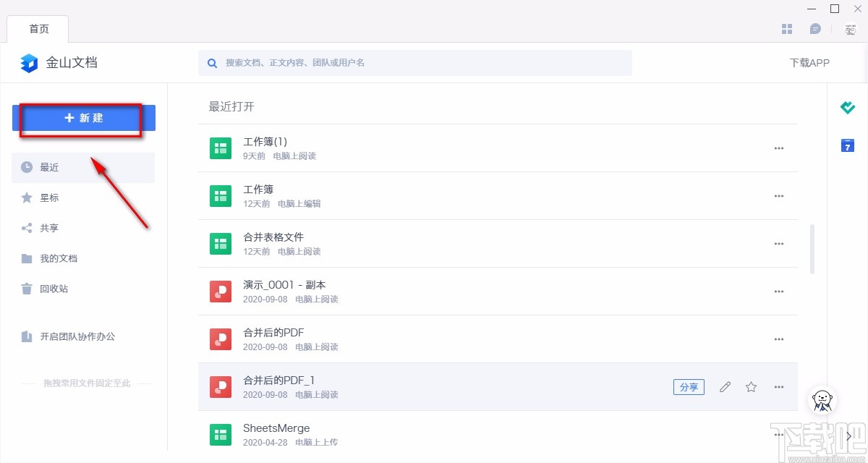Screen dimensions: 868x463
Task: Click the user avatar icon at top right
Action: click(x=850, y=29)
